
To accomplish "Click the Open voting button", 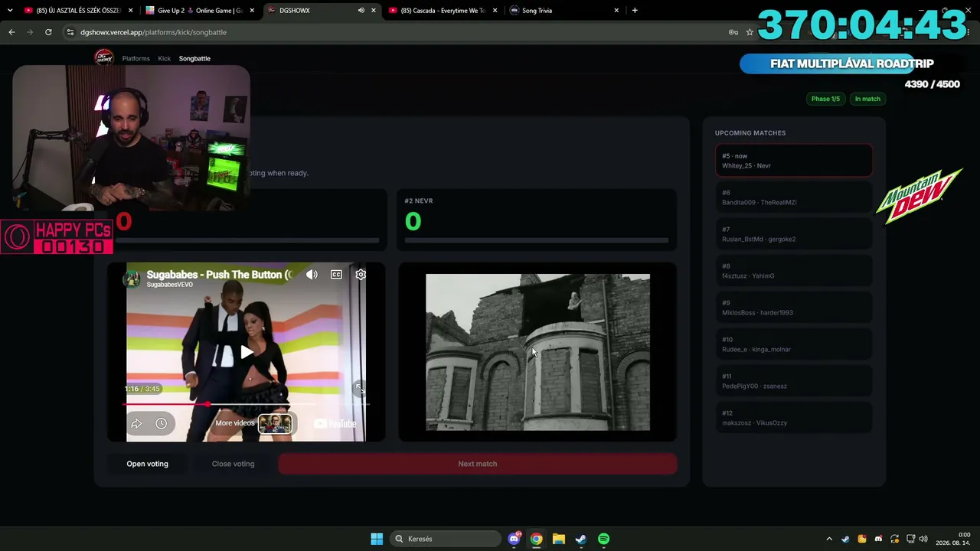I will (147, 464).
